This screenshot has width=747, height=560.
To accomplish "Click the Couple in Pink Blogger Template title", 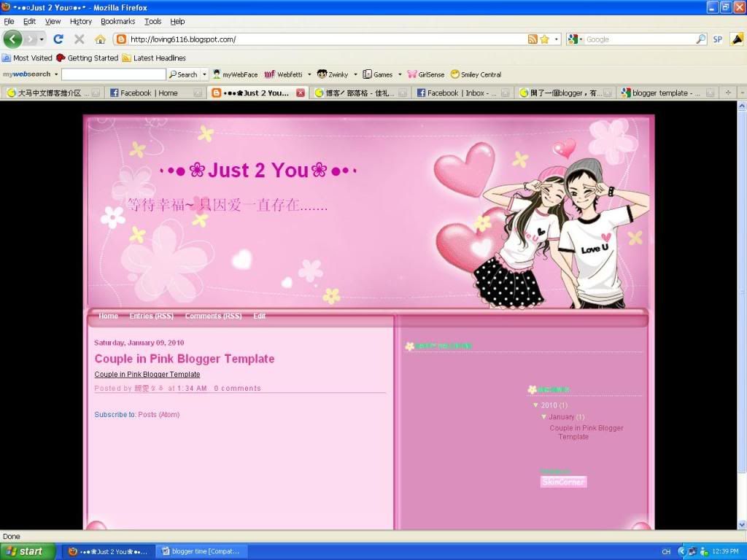I will point(185,359).
